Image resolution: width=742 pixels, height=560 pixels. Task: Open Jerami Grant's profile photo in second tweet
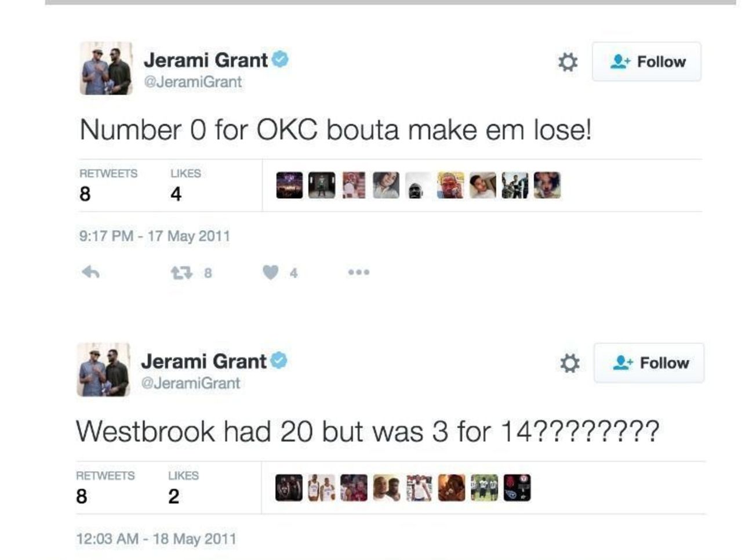point(103,370)
